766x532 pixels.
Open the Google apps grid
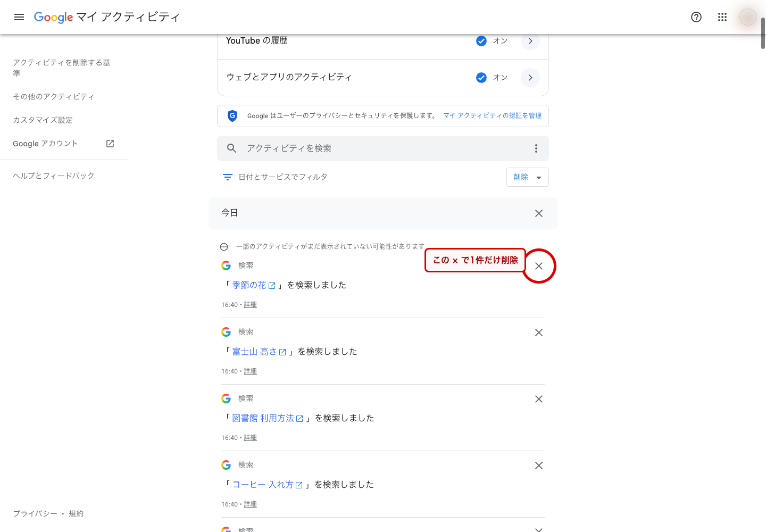tap(722, 17)
